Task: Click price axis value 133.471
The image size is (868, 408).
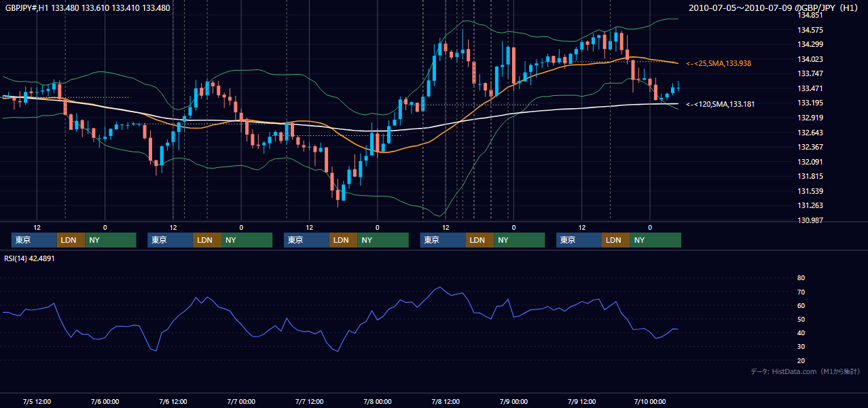Action: [810, 88]
